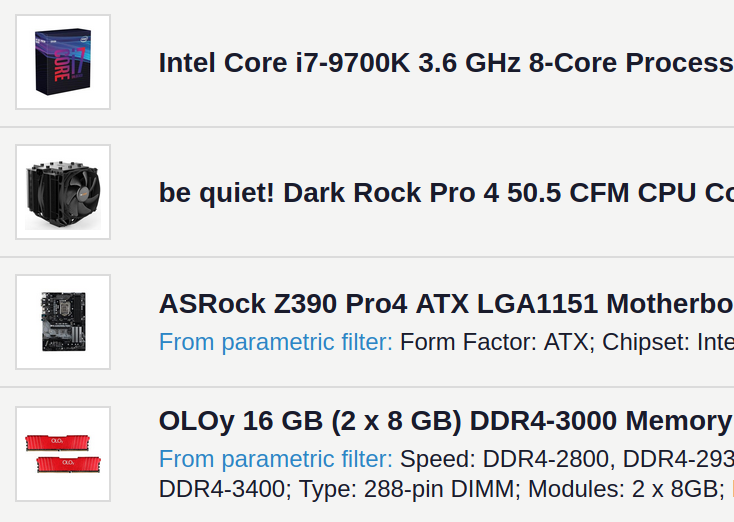Click "From parametric filter" under ASRock motherboard
This screenshot has height=522, width=734.
[276, 342]
